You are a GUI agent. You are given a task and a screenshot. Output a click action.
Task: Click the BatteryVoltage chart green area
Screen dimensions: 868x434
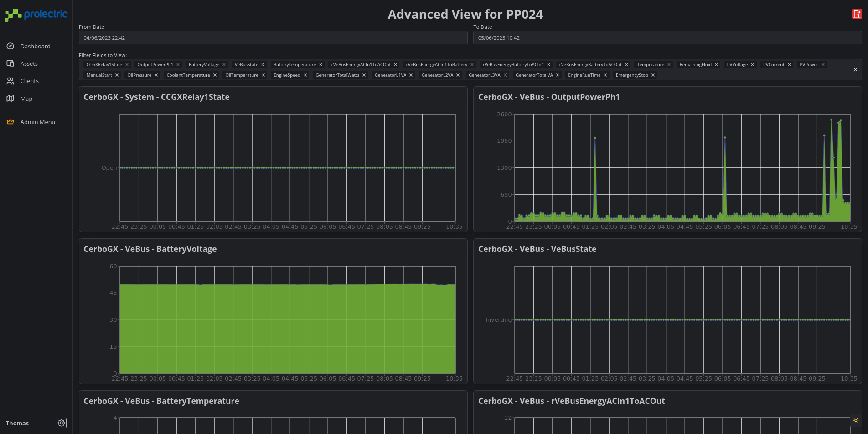288,329
